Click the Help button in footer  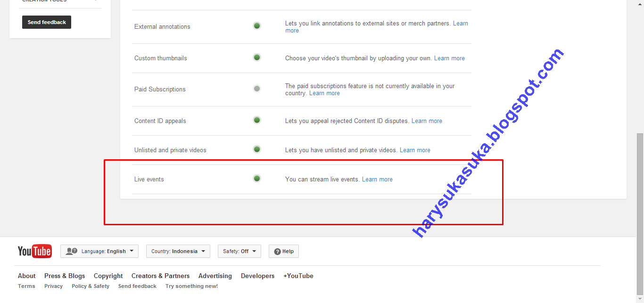point(284,251)
